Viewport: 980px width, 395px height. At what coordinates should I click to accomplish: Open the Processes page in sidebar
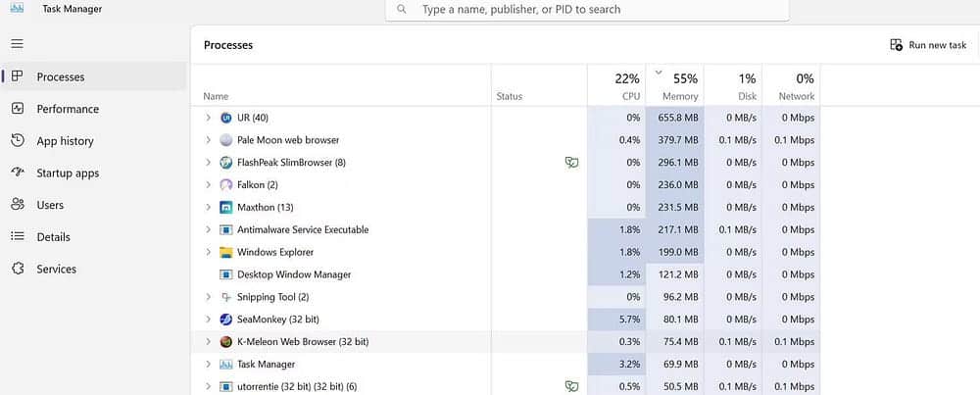pos(94,76)
